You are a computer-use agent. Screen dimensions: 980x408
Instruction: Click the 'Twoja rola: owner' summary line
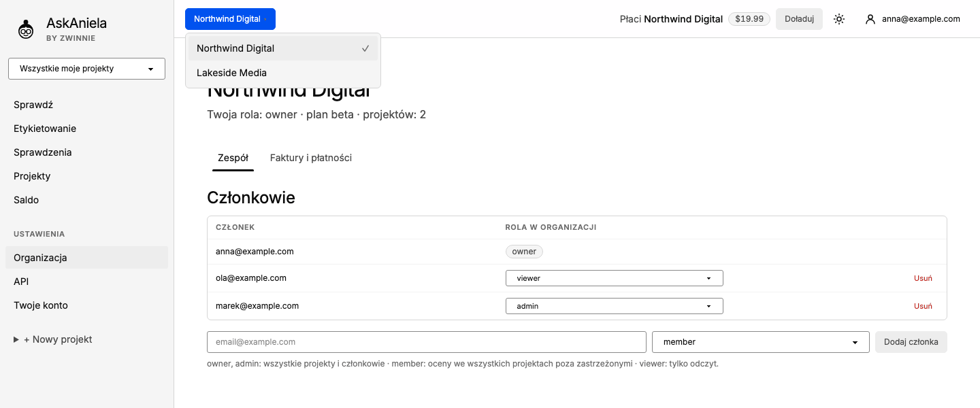316,114
